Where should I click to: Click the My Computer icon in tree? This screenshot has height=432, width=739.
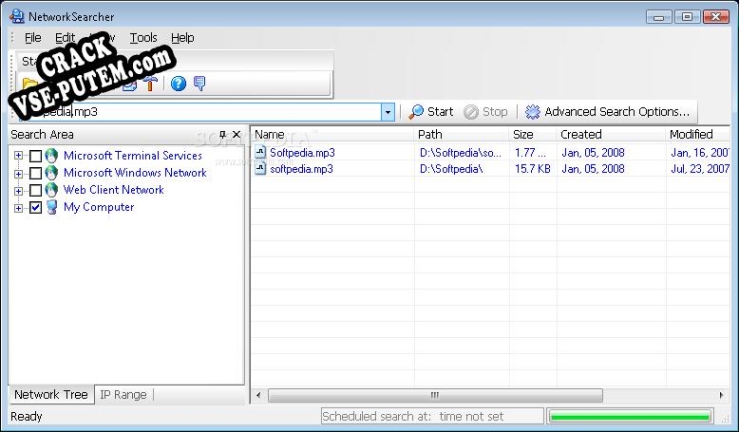(51, 208)
